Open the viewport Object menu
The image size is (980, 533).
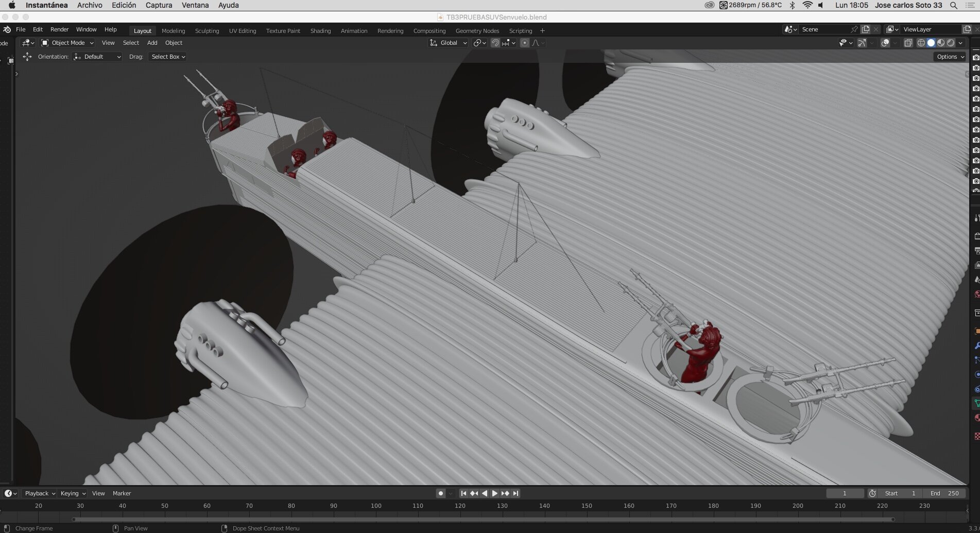click(x=174, y=43)
